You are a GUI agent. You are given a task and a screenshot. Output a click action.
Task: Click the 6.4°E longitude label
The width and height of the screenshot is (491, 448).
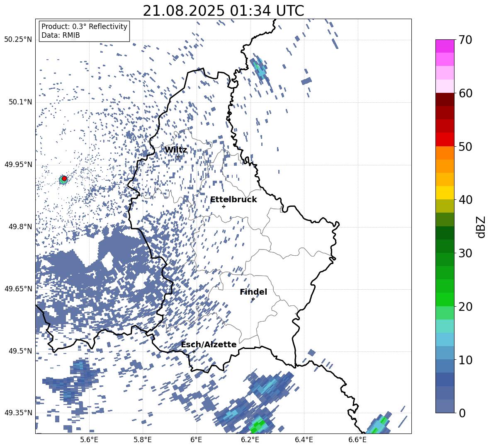tap(304, 440)
